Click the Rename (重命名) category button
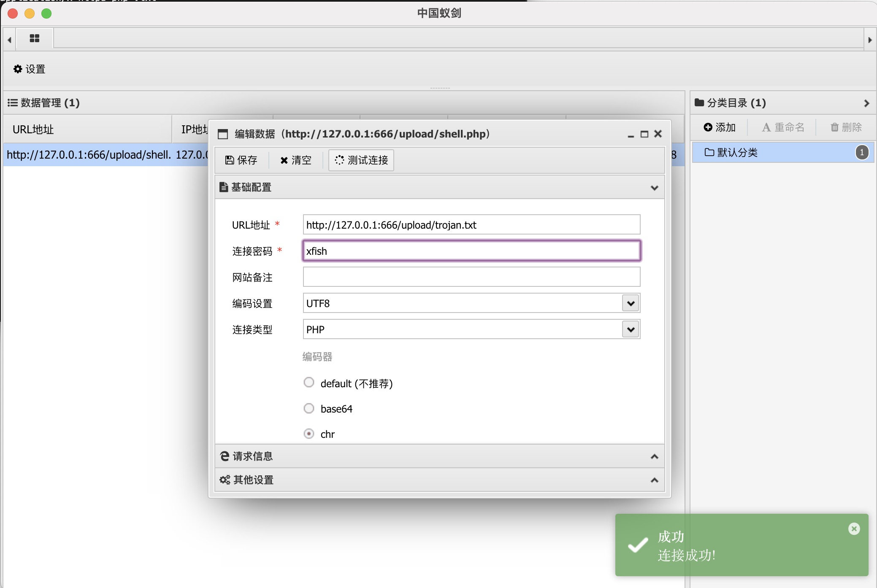Viewport: 877px width, 588px height. click(x=783, y=127)
